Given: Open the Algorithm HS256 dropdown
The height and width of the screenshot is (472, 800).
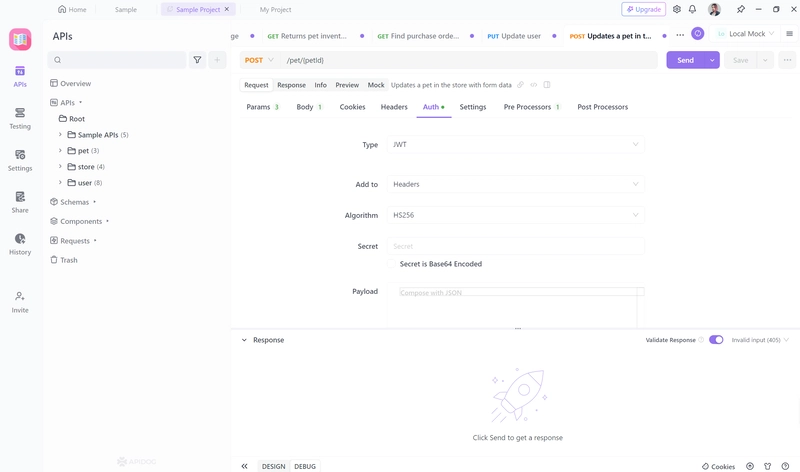Looking at the screenshot, I should click(515, 215).
